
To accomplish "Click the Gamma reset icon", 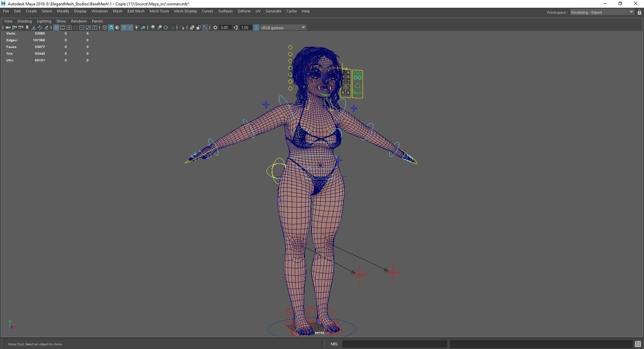I will coord(236,28).
